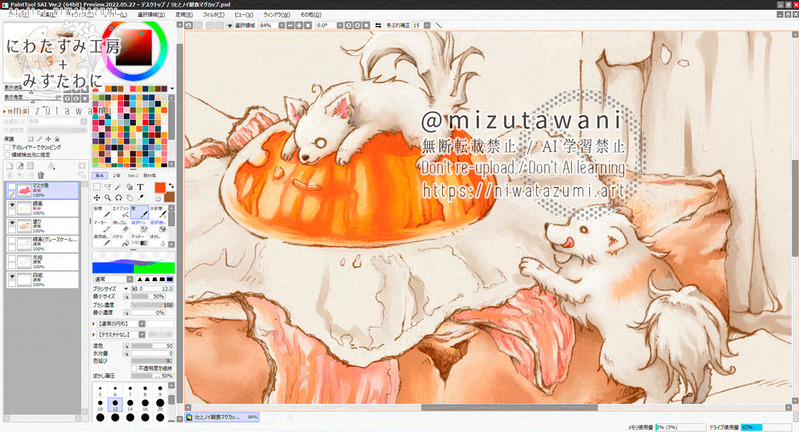Choose the マーカー marker tool
Viewport: 799px width, 432px height.
click(102, 227)
